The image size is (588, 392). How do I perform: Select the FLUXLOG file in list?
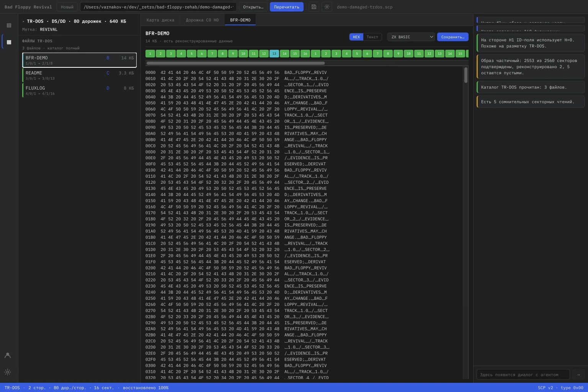(79, 90)
